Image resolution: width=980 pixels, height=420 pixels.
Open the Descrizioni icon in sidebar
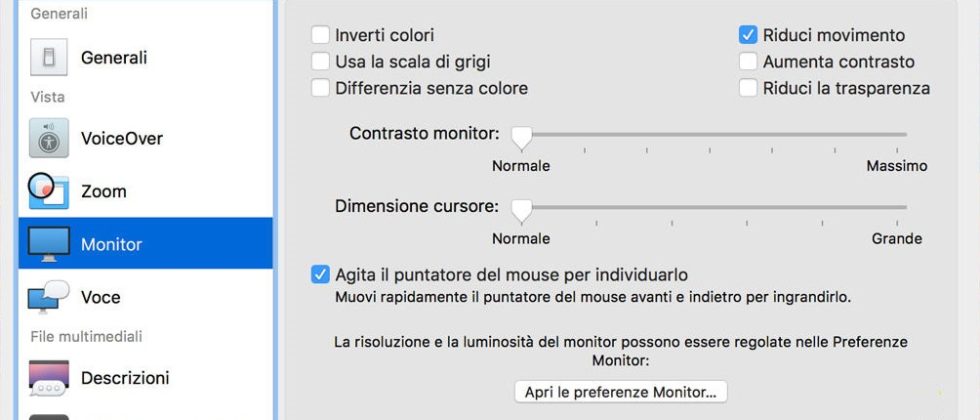48,378
